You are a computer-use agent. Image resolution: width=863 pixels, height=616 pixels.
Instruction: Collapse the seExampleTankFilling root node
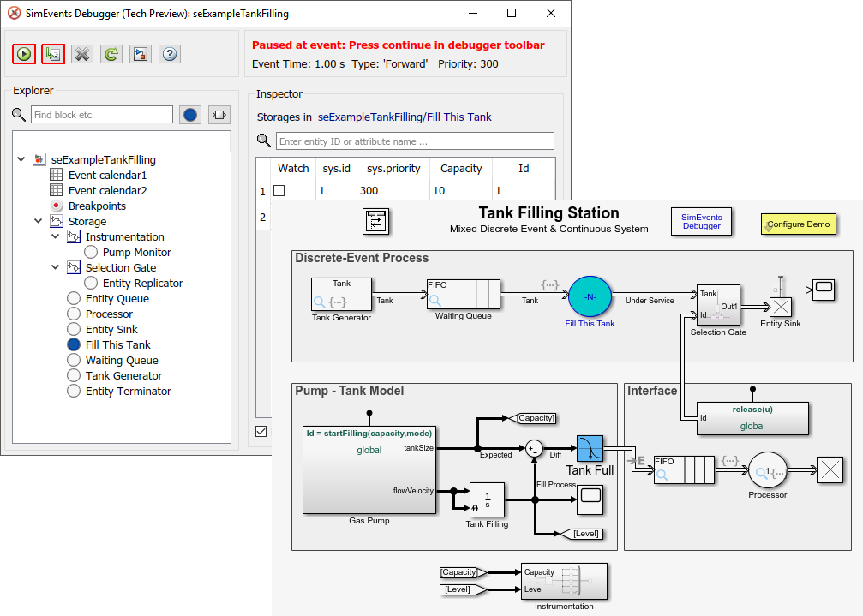point(21,159)
